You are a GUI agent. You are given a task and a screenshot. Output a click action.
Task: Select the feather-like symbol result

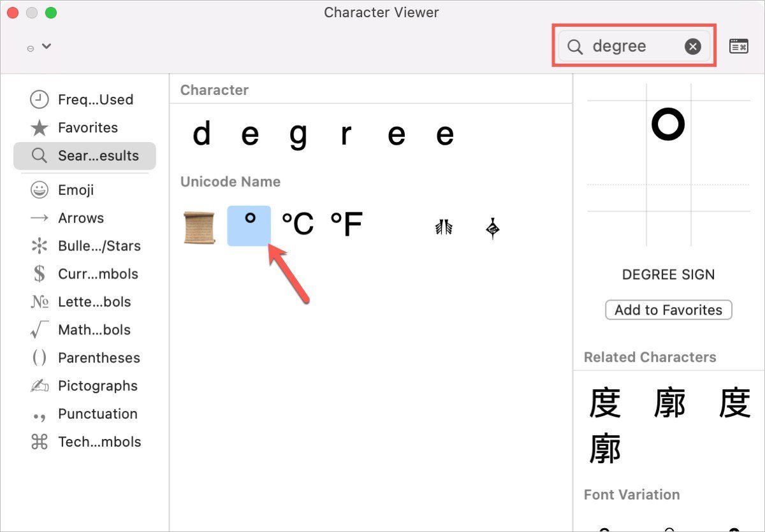tap(444, 227)
